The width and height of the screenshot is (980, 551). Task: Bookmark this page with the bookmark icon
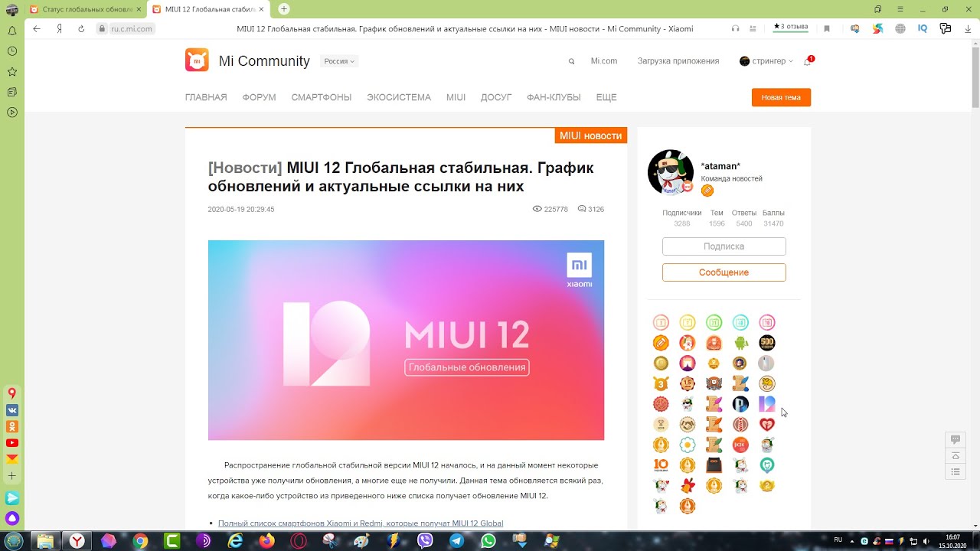(827, 29)
